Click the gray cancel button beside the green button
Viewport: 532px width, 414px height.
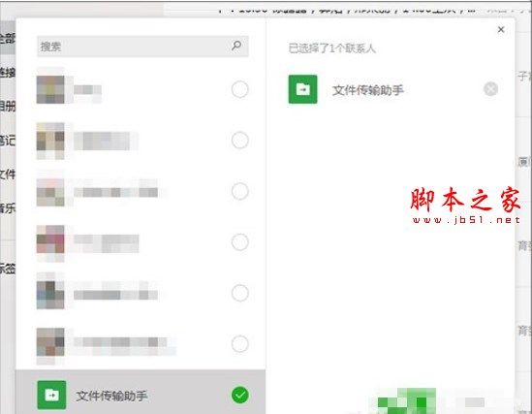[x=474, y=402]
